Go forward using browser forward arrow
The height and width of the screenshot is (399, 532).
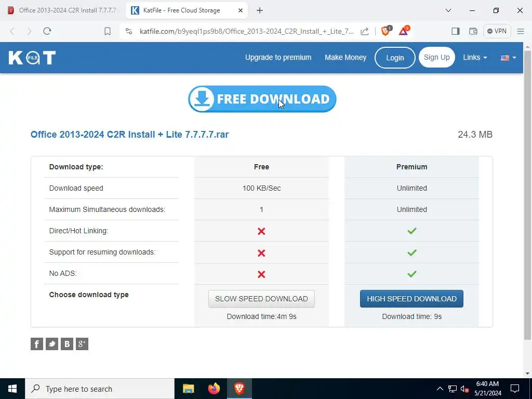pyautogui.click(x=30, y=31)
